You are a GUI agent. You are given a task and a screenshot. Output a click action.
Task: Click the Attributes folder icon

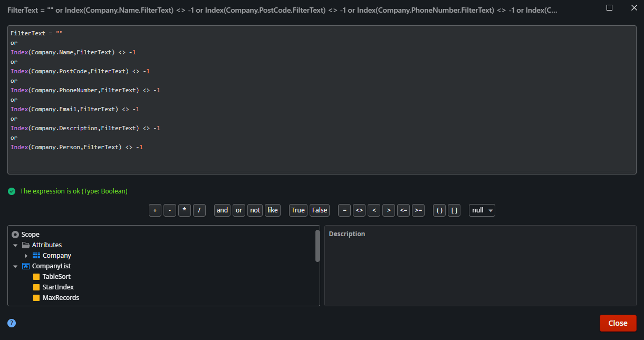(x=25, y=245)
